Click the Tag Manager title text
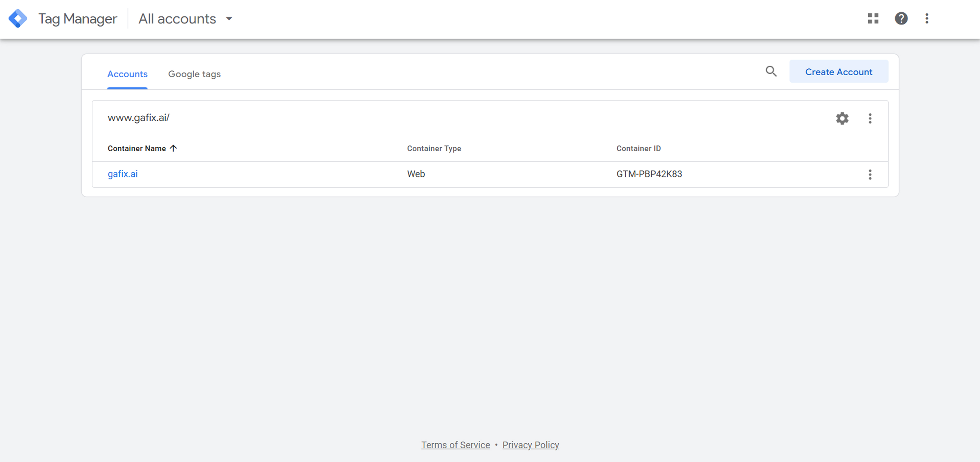Image resolution: width=980 pixels, height=462 pixels. tap(78, 19)
